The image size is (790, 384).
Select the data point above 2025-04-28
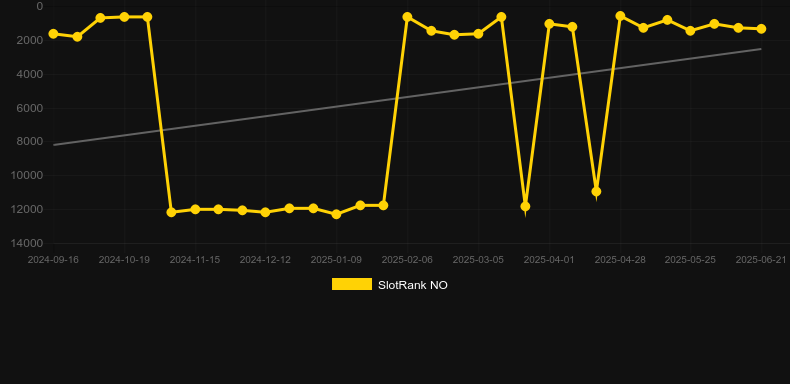tap(620, 16)
